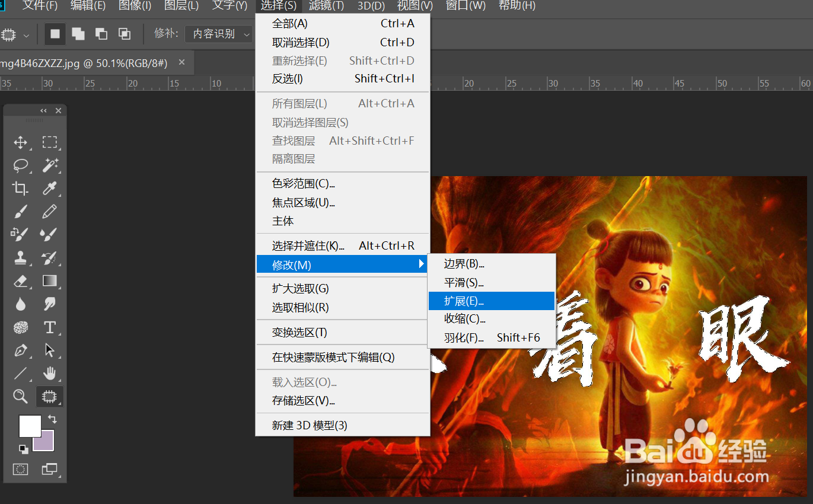The width and height of the screenshot is (813, 504).
Task: Select the Smudge finger tool
Action: tap(50, 304)
